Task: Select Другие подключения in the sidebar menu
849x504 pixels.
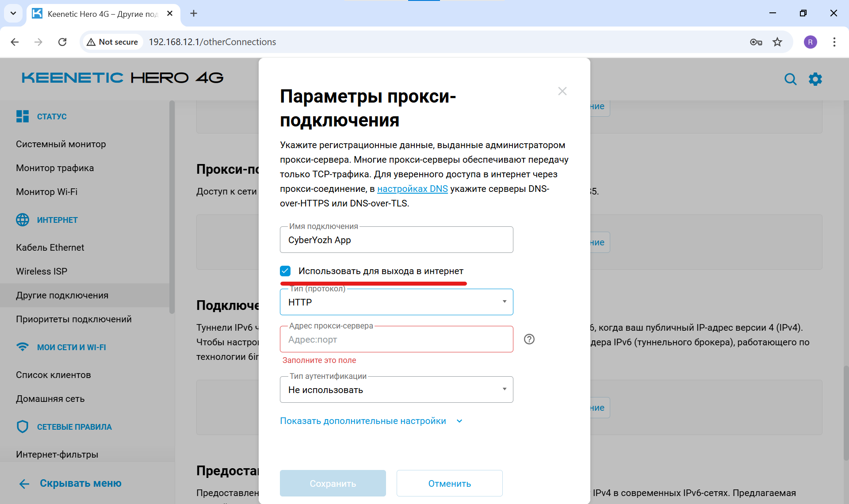Action: pyautogui.click(x=62, y=295)
